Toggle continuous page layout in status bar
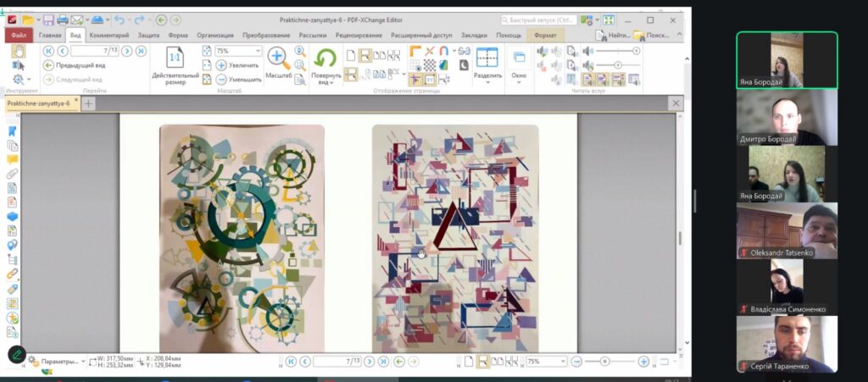The height and width of the screenshot is (382, 868). [482, 362]
